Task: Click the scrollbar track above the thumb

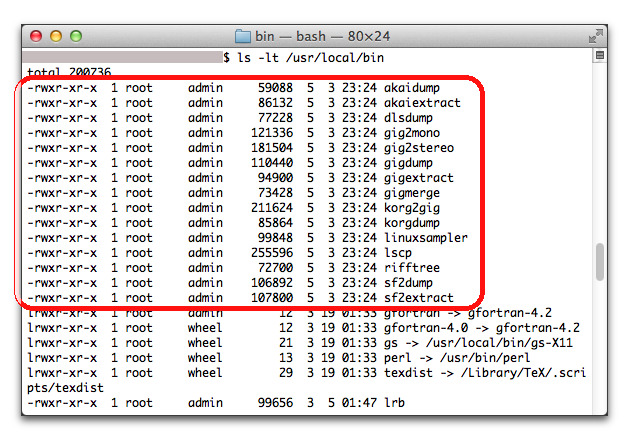Action: pyautogui.click(x=600, y=150)
